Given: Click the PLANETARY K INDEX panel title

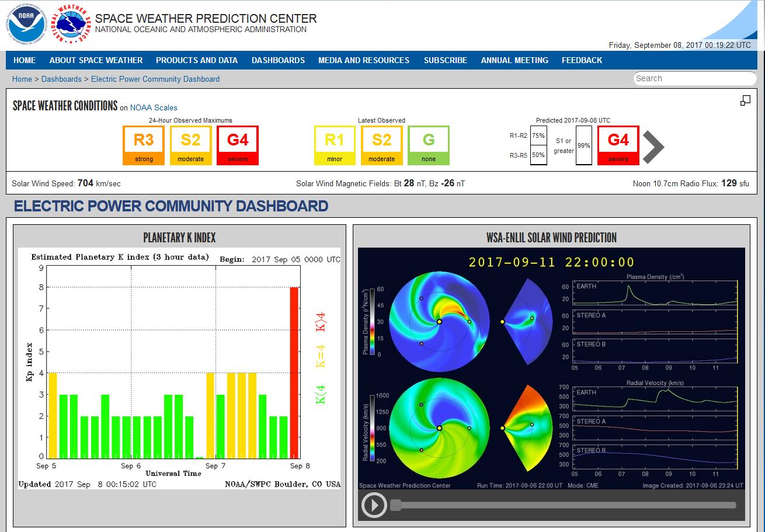Looking at the screenshot, I should click(x=179, y=238).
